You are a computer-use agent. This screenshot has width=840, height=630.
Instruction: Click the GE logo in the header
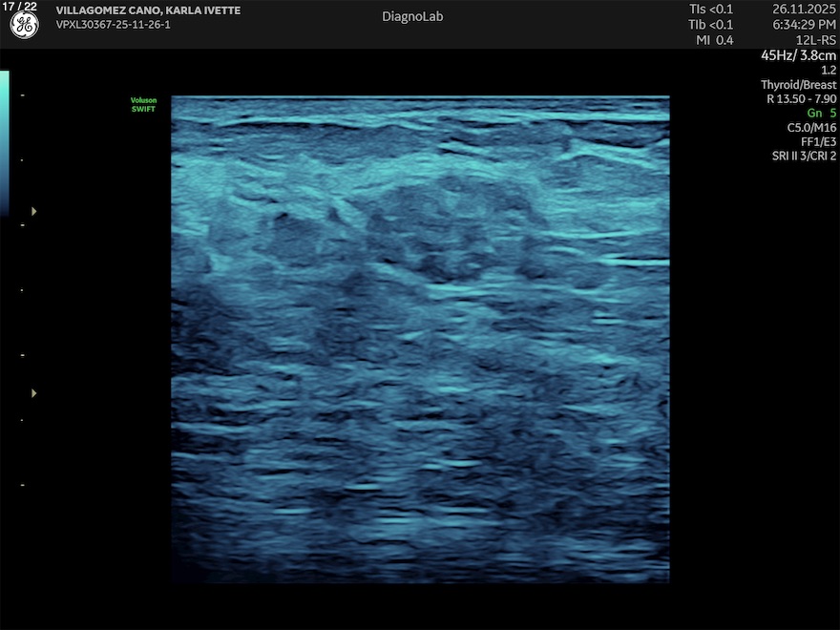(x=24, y=26)
